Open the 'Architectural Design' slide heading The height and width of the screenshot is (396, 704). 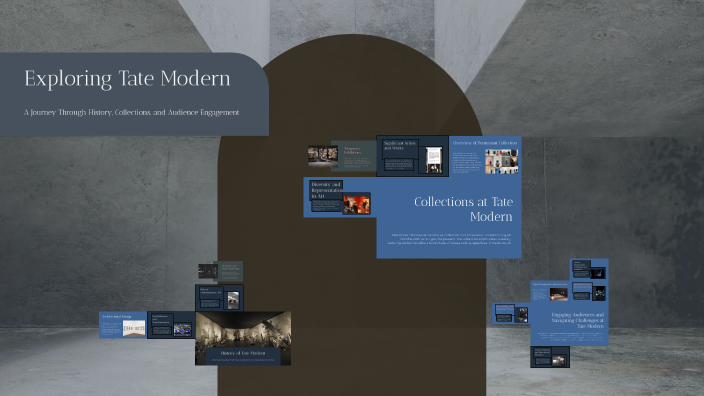coord(116,317)
